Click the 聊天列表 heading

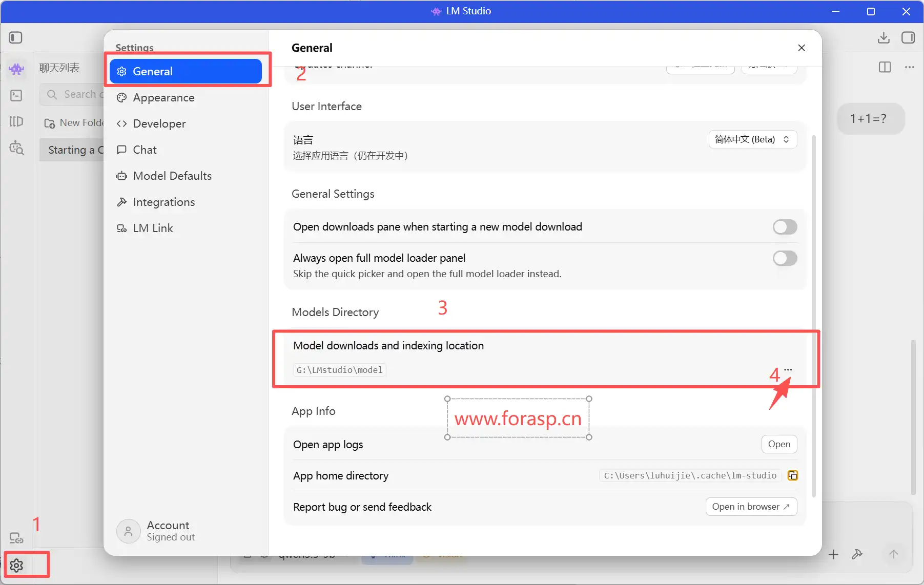pyautogui.click(x=59, y=68)
